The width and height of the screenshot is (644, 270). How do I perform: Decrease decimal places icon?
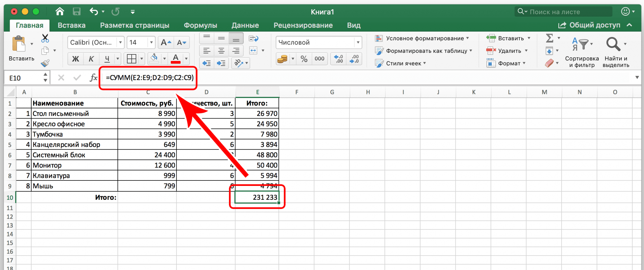pyautogui.click(x=354, y=59)
